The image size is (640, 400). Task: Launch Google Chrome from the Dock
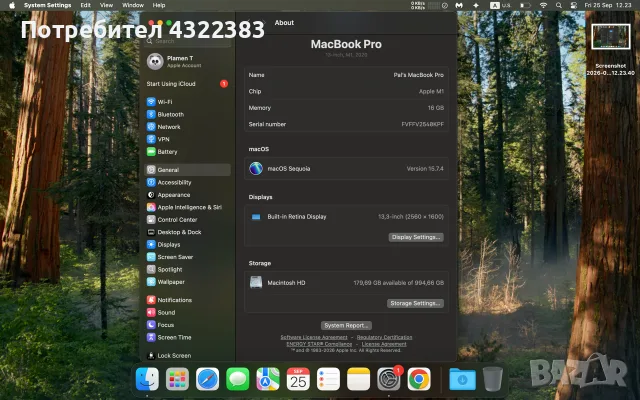(x=419, y=379)
